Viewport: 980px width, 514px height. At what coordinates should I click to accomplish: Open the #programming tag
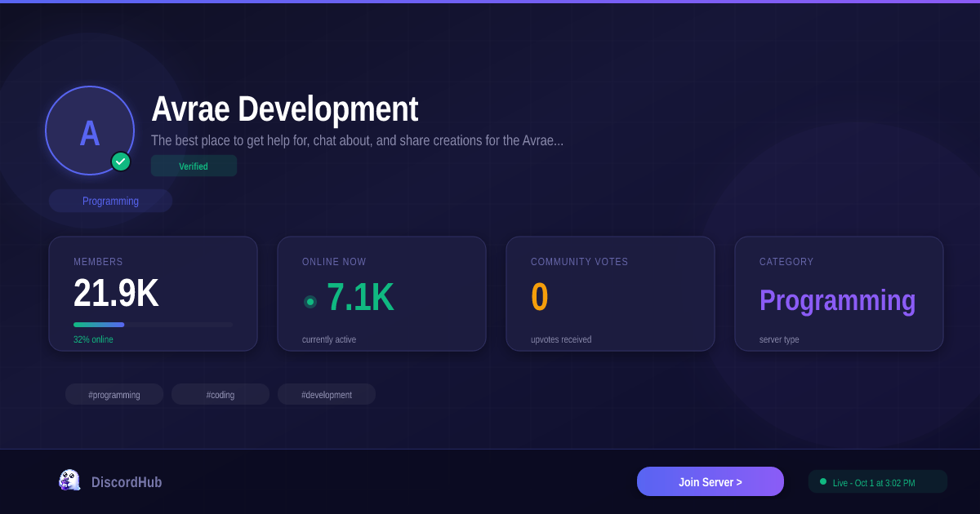click(x=114, y=394)
